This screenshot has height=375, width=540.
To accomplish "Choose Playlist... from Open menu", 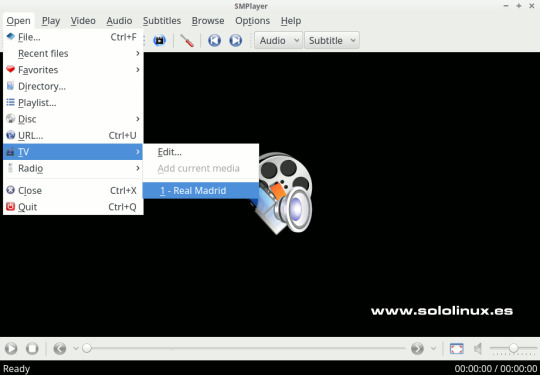I will (73, 103).
